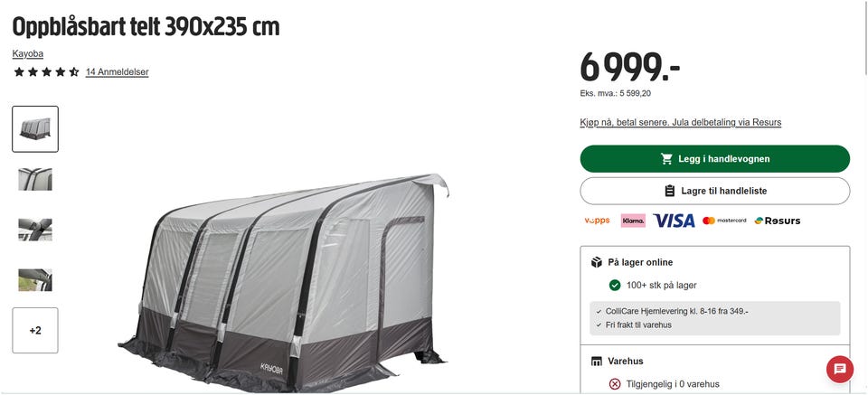Click the Vipps payment logo
868x395 pixels.
click(597, 221)
